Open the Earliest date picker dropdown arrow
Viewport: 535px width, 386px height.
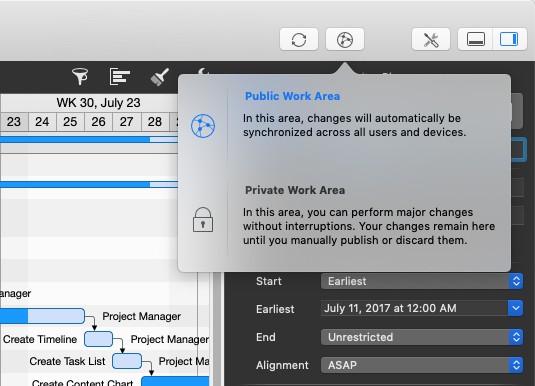(516, 308)
